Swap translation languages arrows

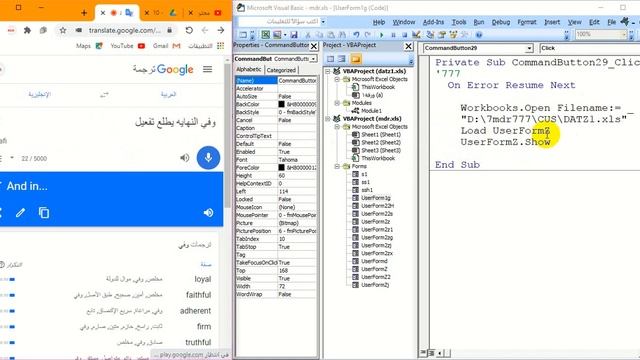[x=104, y=94]
